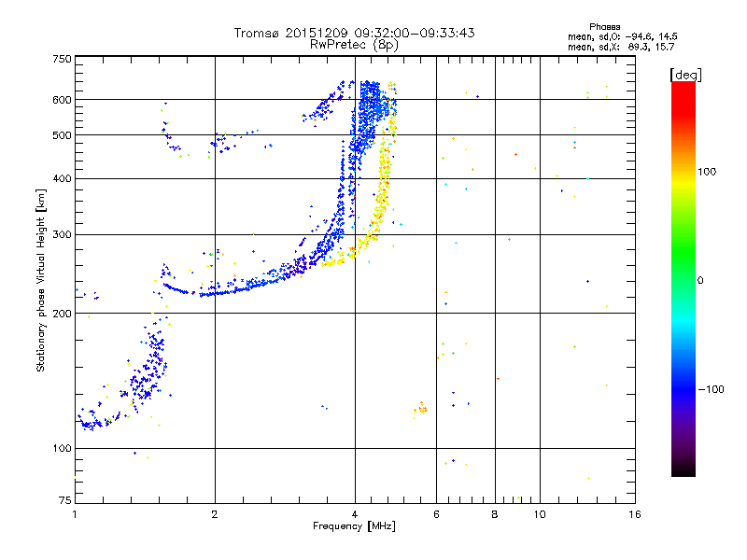Image resolution: width=747 pixels, height=560 pixels.
Task: Click the colorbar tick label "0"
Action: (699, 281)
